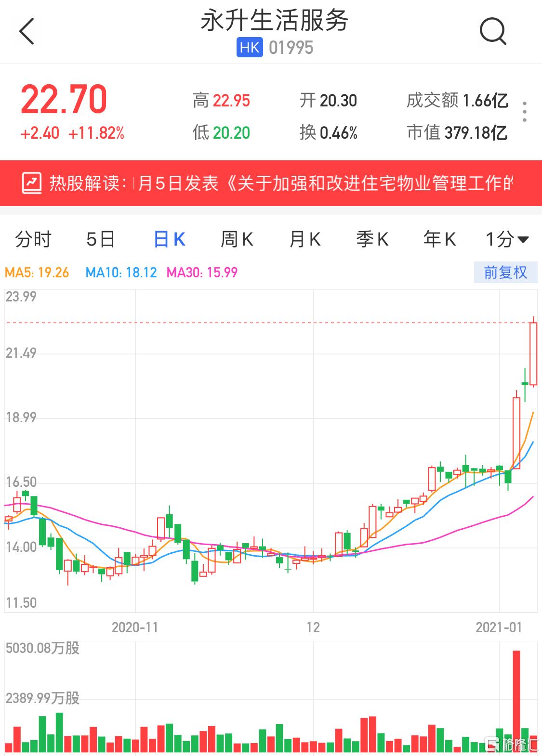Expand the 1分 interval dropdown
Image resolution: width=542 pixels, height=756 pixels.
coord(507,239)
